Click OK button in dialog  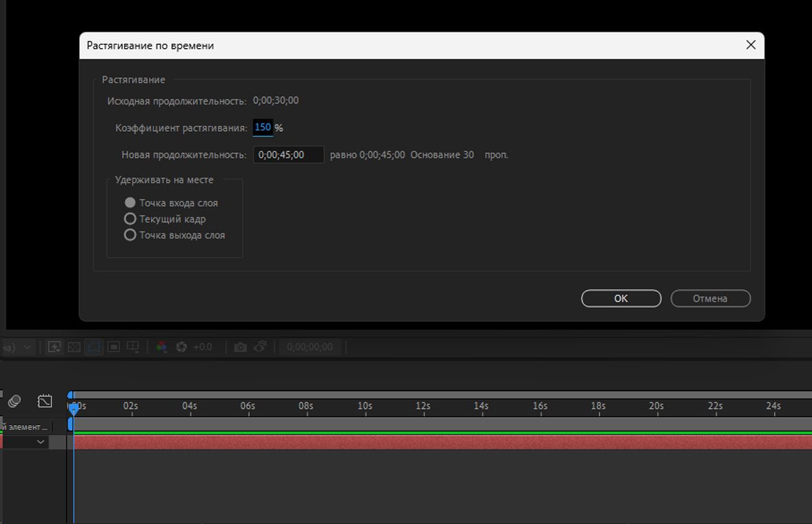(x=621, y=298)
